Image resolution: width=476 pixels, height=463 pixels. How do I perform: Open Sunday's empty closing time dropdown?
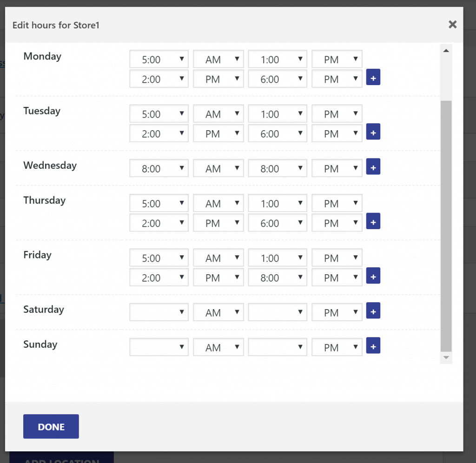278,347
